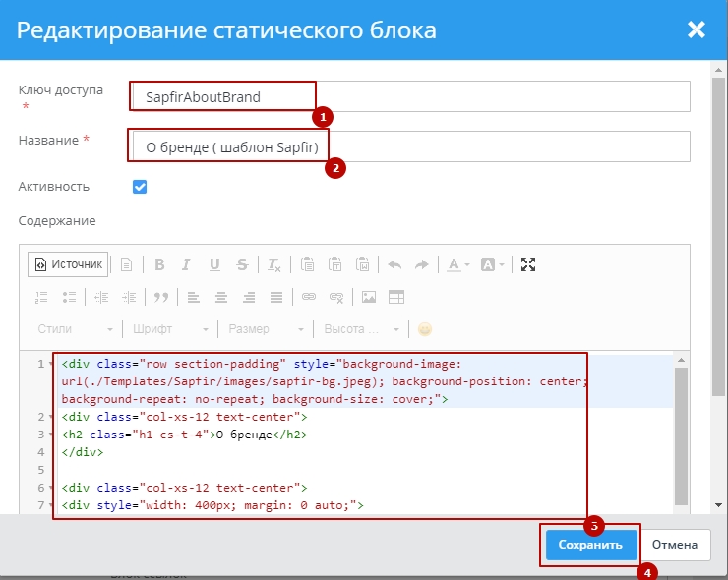Click the blockquote icon
This screenshot has width=728, height=580.
[x=161, y=296]
